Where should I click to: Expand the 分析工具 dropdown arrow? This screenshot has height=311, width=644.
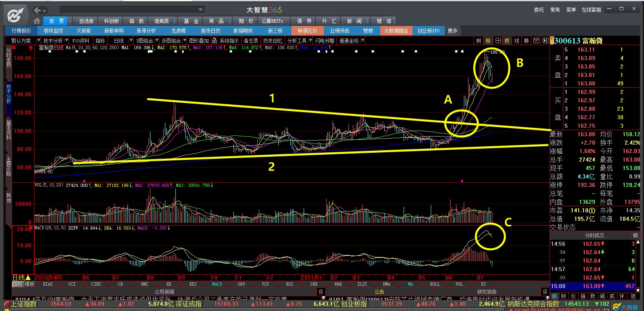click(310, 41)
